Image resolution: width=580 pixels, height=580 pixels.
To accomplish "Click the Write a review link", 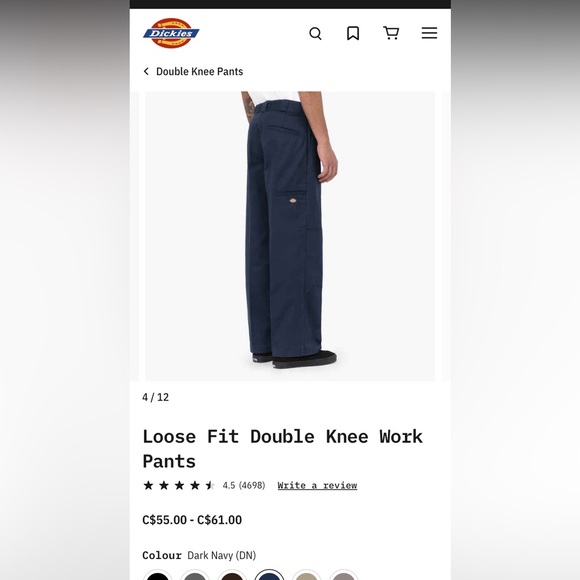I will click(317, 485).
